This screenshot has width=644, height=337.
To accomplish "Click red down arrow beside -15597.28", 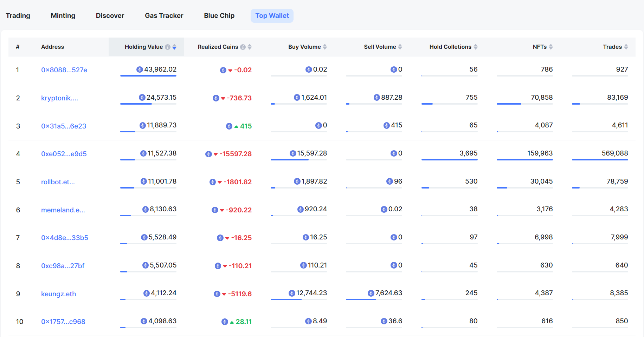I will click(215, 154).
